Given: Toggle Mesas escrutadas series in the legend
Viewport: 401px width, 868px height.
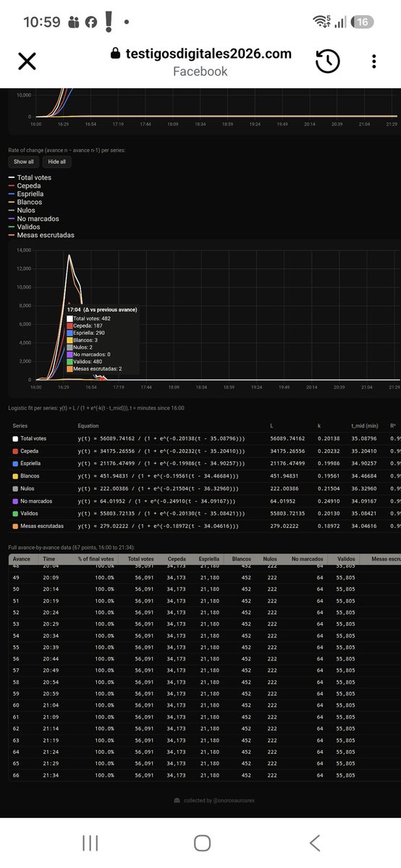Looking at the screenshot, I should [x=41, y=235].
